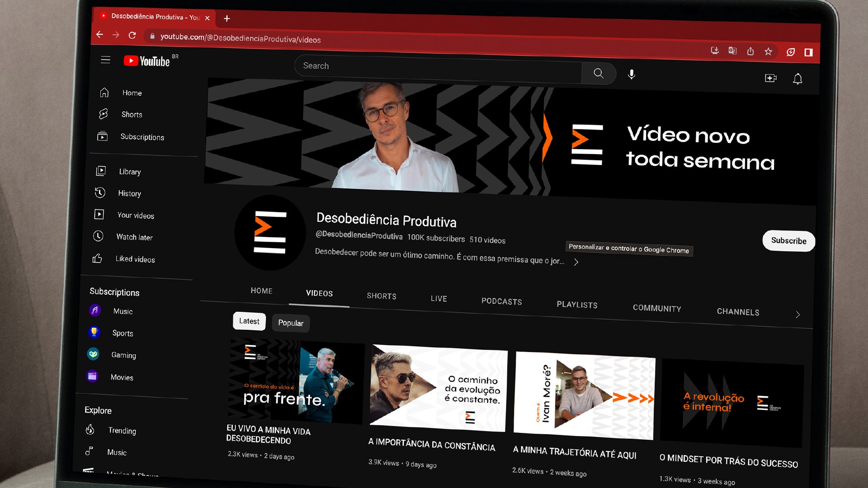Click the extension icon beside bookmark star
The height and width of the screenshot is (488, 868).
click(x=790, y=52)
